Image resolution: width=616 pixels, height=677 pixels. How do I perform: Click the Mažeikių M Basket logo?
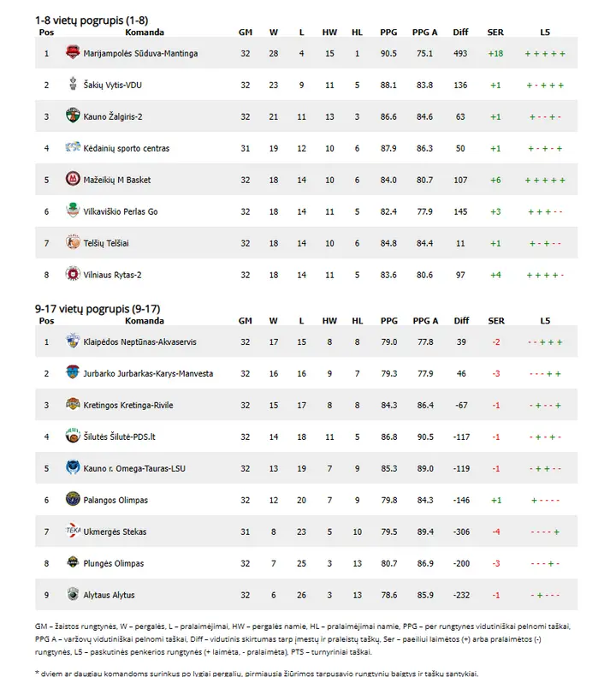(73, 178)
